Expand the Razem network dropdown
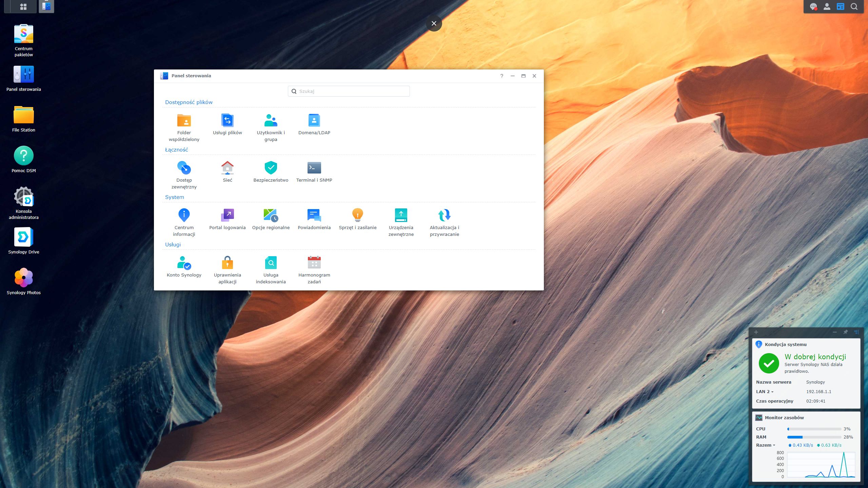The width and height of the screenshot is (868, 488). [x=766, y=445]
